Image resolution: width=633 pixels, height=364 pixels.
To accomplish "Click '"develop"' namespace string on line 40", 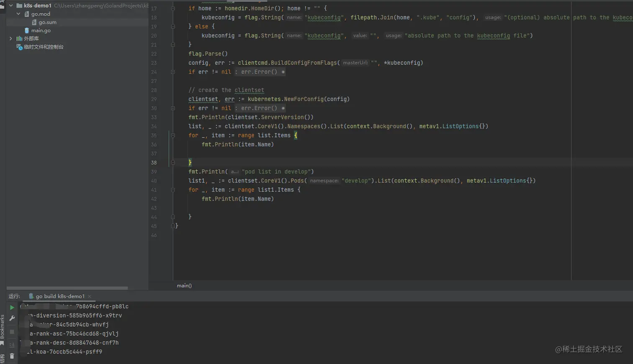I will click(x=357, y=181).
